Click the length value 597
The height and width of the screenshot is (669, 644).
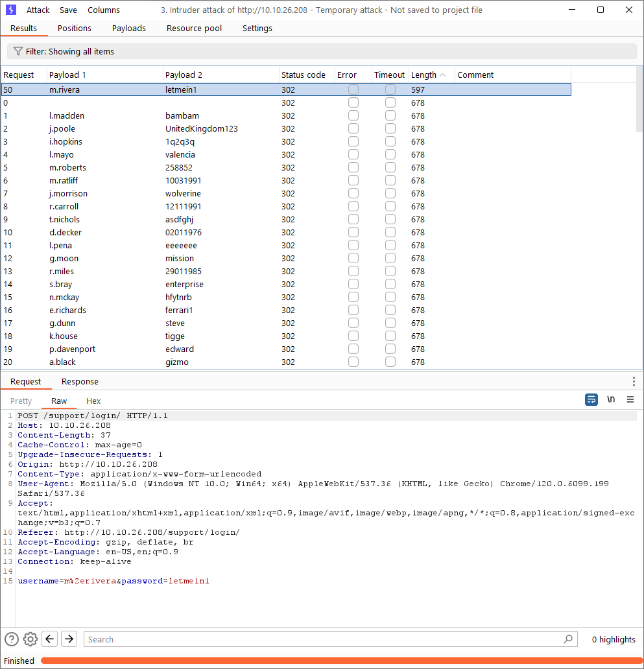(418, 89)
